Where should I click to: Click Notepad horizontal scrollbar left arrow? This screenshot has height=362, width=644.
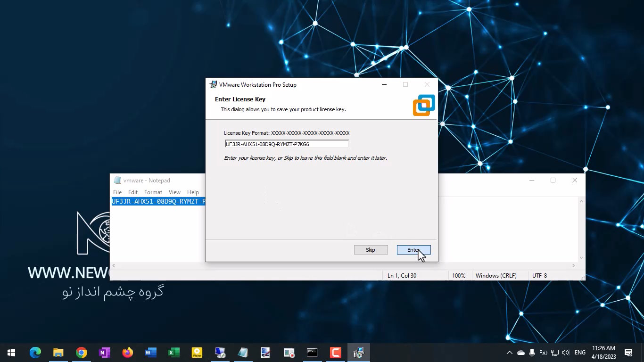pyautogui.click(x=114, y=266)
